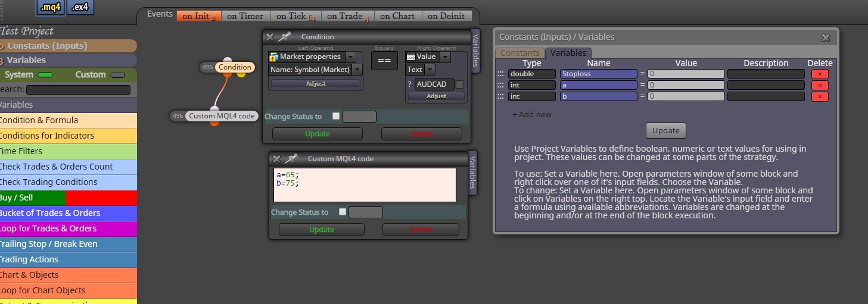Click Update in Condition window
Image resolution: width=868 pixels, height=304 pixels.
point(318,134)
